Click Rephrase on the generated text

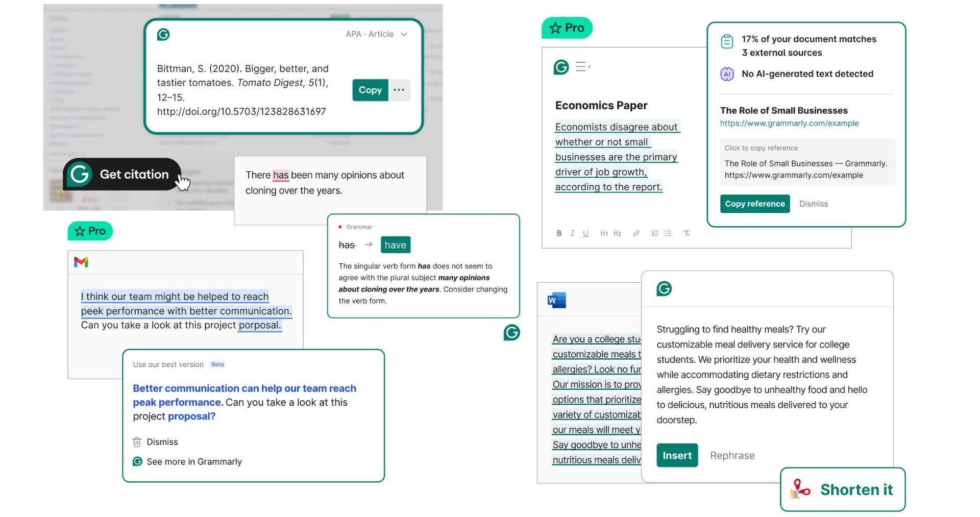coord(732,455)
